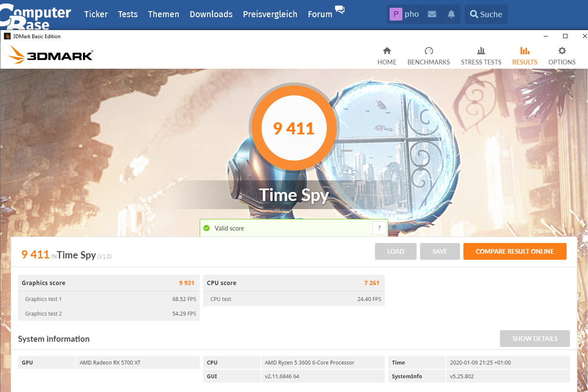Open Tests in ComputerBase menu
The image size is (588, 392).
(128, 14)
